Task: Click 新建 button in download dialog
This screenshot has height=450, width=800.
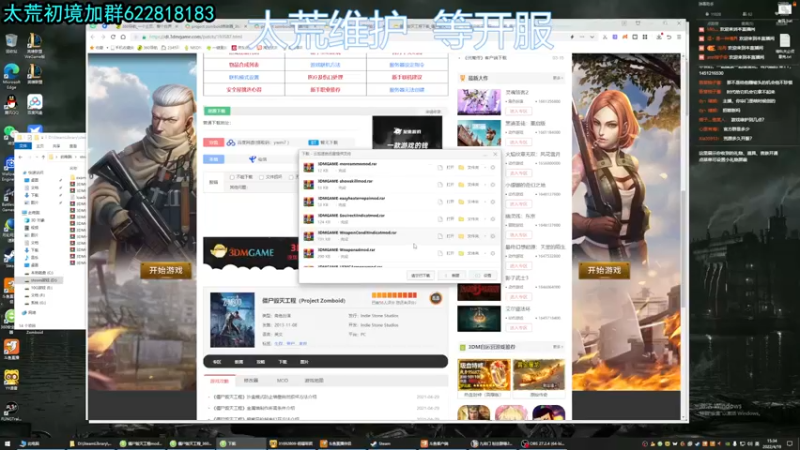Action: (x=453, y=276)
